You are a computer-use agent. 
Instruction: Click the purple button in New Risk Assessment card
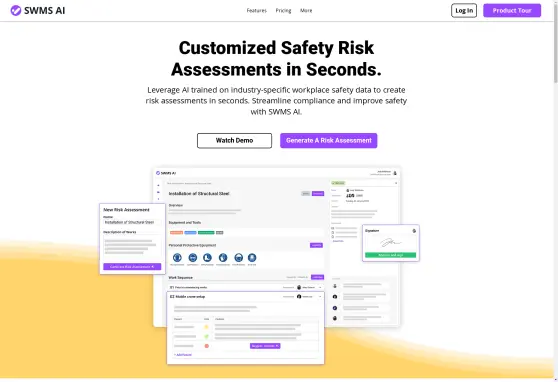pos(132,267)
